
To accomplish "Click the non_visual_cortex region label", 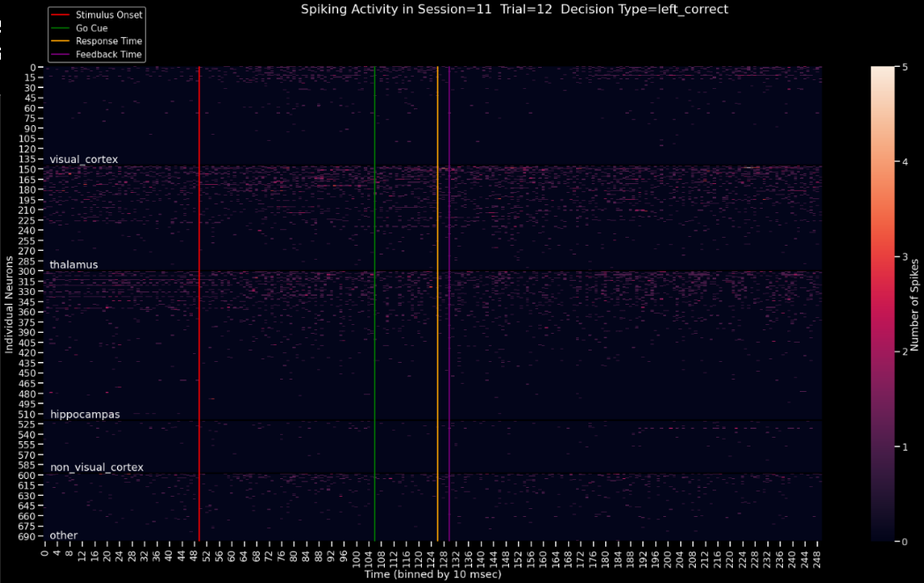I will click(97, 468).
